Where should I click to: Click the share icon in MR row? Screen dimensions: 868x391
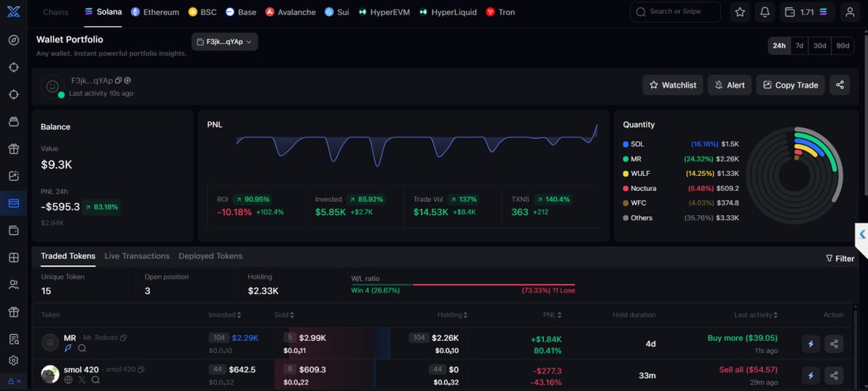pyautogui.click(x=834, y=344)
